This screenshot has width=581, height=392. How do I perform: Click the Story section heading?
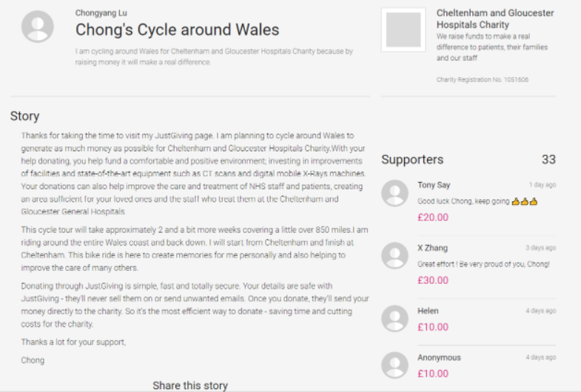(25, 116)
